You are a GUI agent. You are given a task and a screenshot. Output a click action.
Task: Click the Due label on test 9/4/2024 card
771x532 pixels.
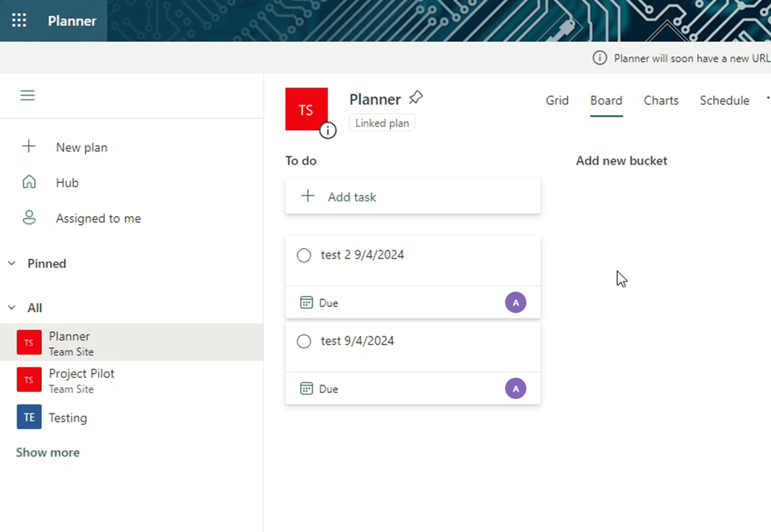click(328, 389)
